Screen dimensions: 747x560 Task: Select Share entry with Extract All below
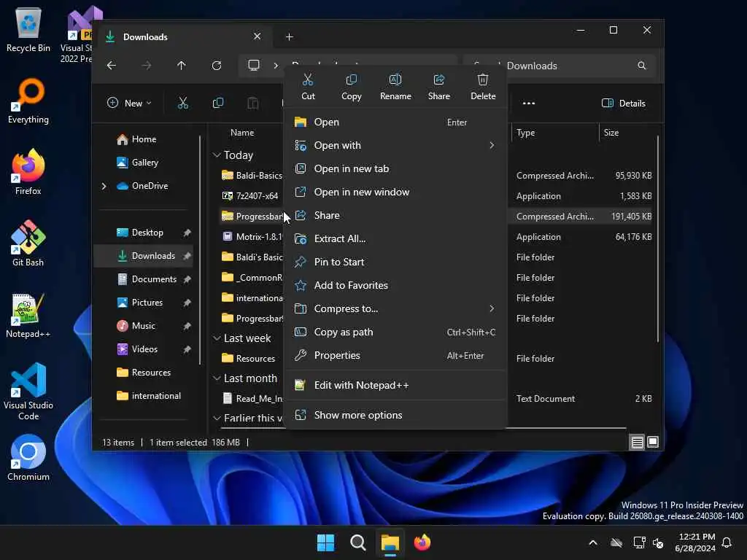(x=395, y=215)
